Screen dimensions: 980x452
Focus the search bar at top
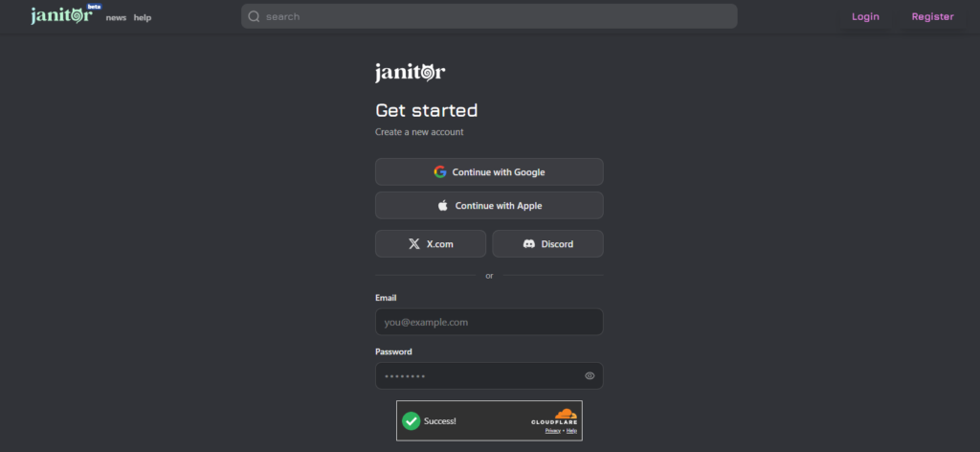(489, 16)
